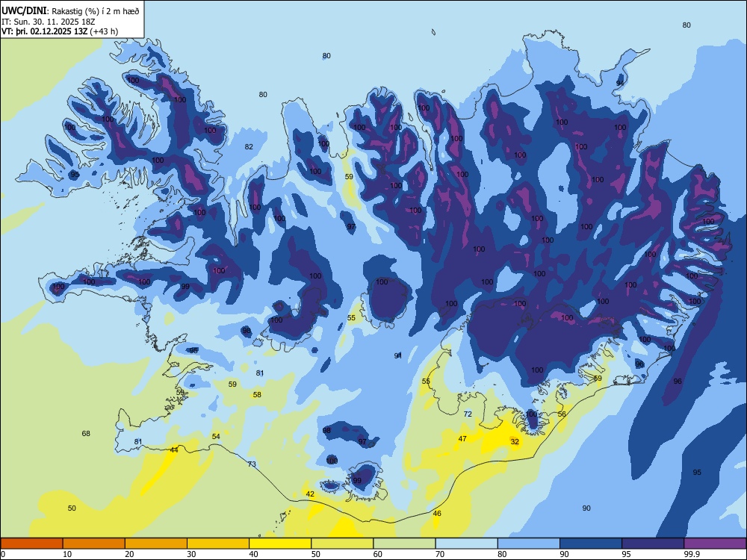Click the '99.9' tick label on the legend
This screenshot has height=560, width=747.
pos(692,554)
